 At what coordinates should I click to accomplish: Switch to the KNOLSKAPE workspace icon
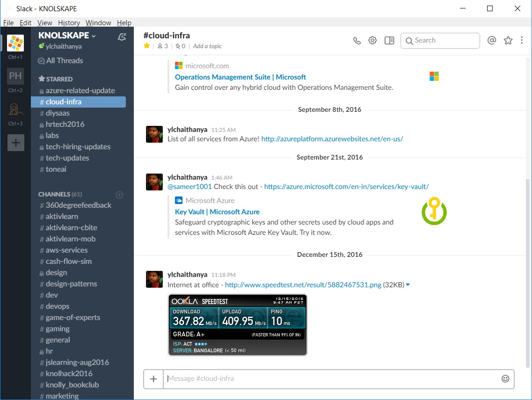pyautogui.click(x=15, y=43)
